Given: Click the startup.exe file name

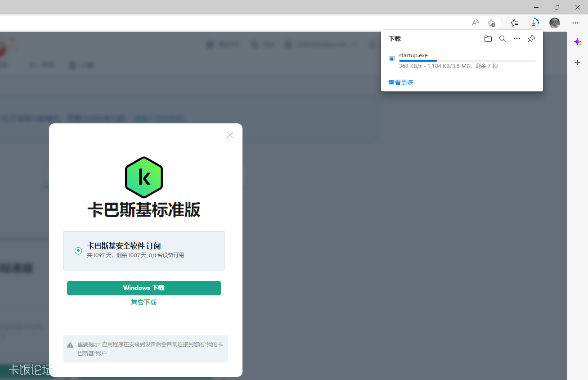Looking at the screenshot, I should 413,55.
